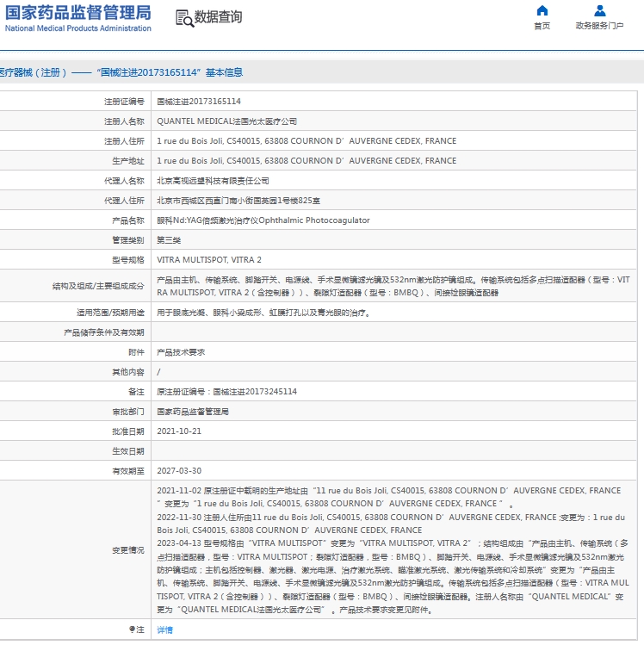
Task: Click the 管理类别 field label
Action: click(128, 240)
